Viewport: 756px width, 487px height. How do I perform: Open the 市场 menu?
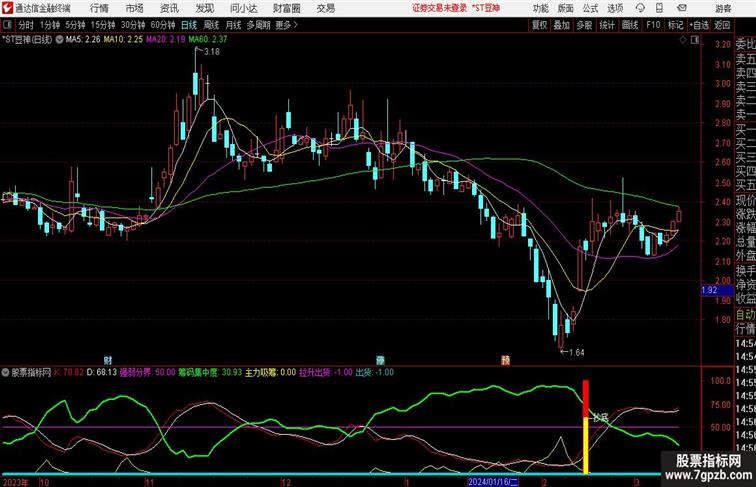(135, 8)
